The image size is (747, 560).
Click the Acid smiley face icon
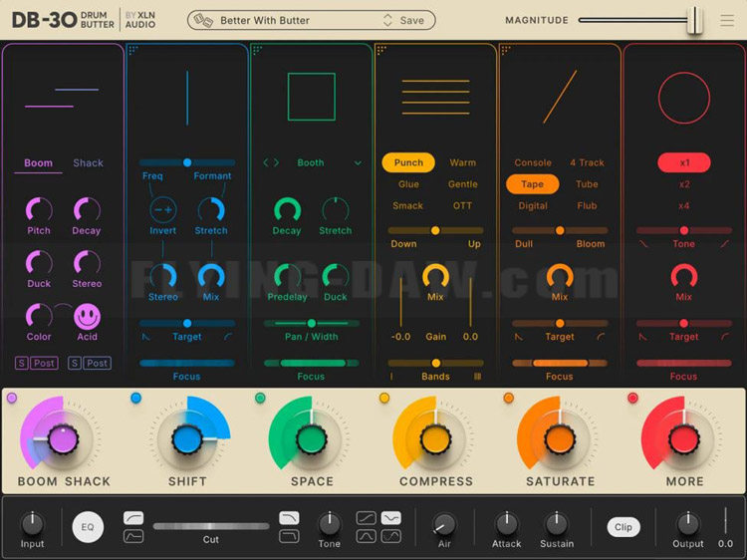(88, 317)
